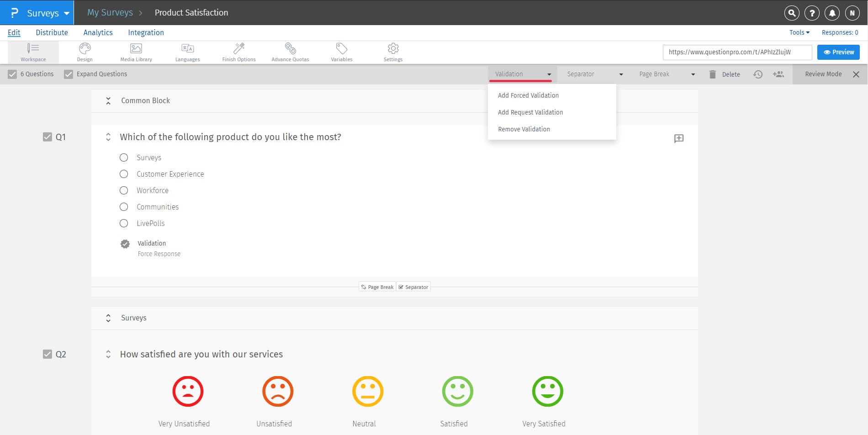Open Finish Options

click(238, 52)
